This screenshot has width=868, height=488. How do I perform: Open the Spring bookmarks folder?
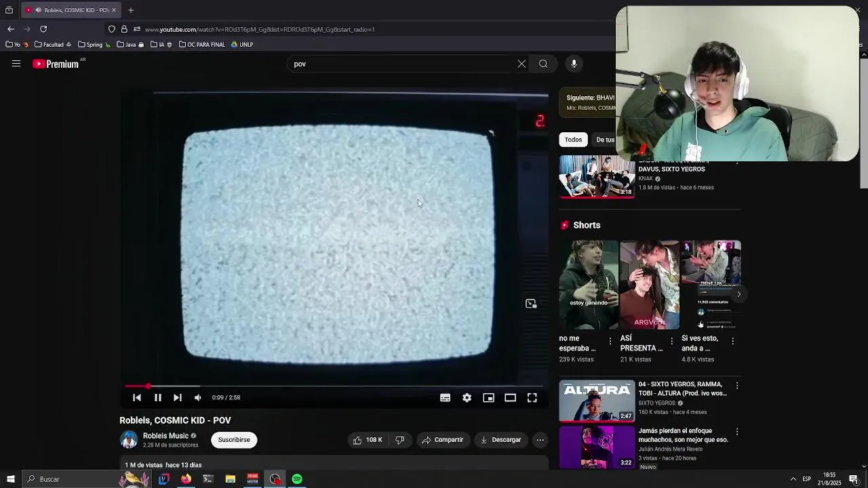tap(94, 45)
